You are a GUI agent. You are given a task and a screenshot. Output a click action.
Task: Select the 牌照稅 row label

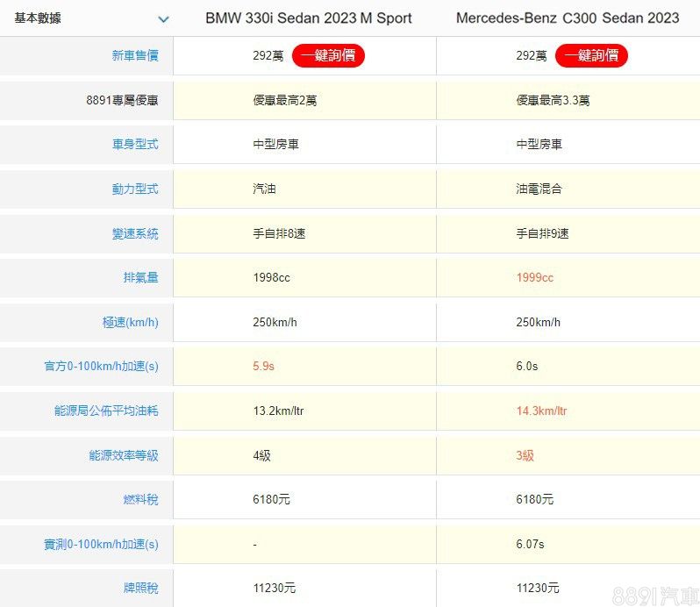pos(140,588)
